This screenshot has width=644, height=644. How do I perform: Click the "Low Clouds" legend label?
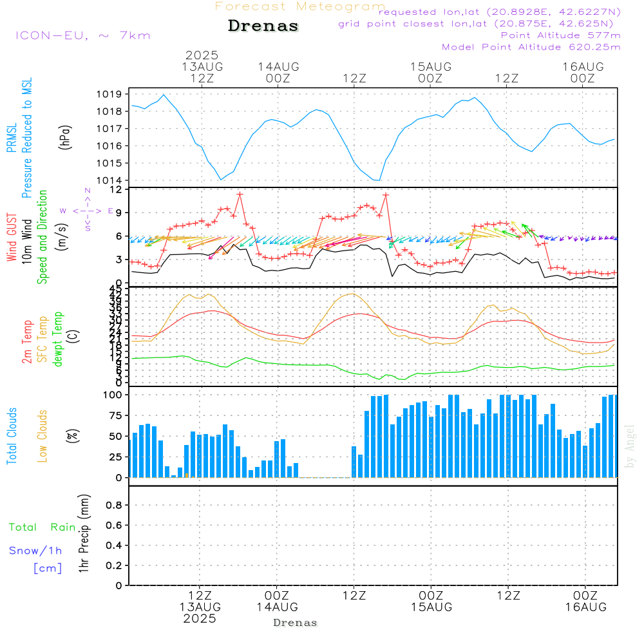tap(42, 436)
